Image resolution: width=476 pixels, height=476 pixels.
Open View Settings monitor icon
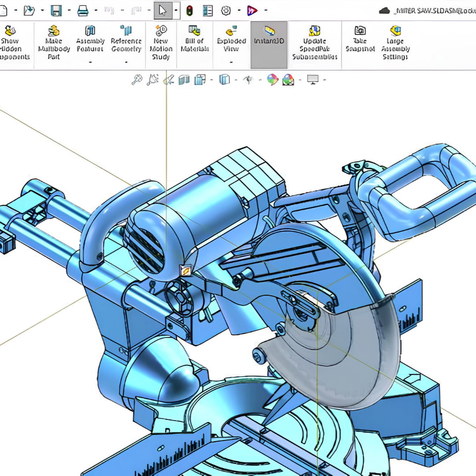(x=312, y=79)
